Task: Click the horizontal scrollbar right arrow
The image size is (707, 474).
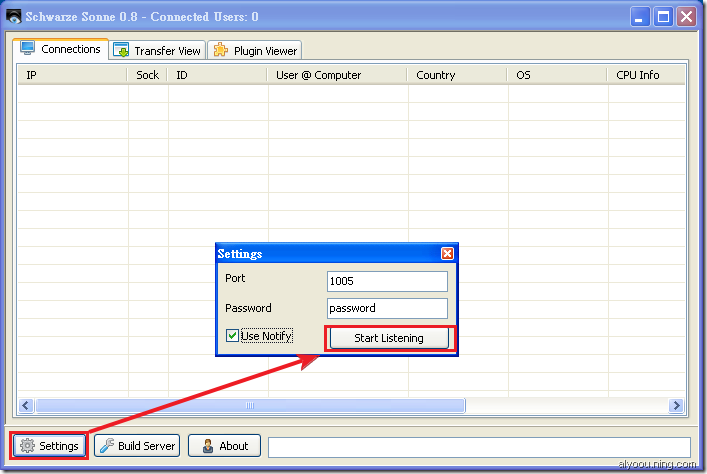Action: click(x=676, y=405)
